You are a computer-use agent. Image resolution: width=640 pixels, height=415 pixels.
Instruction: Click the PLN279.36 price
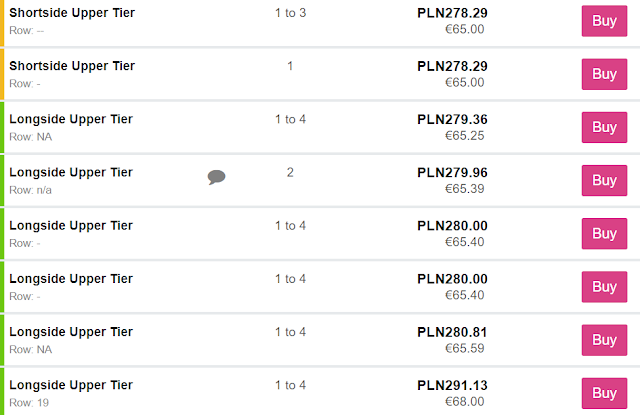click(452, 119)
